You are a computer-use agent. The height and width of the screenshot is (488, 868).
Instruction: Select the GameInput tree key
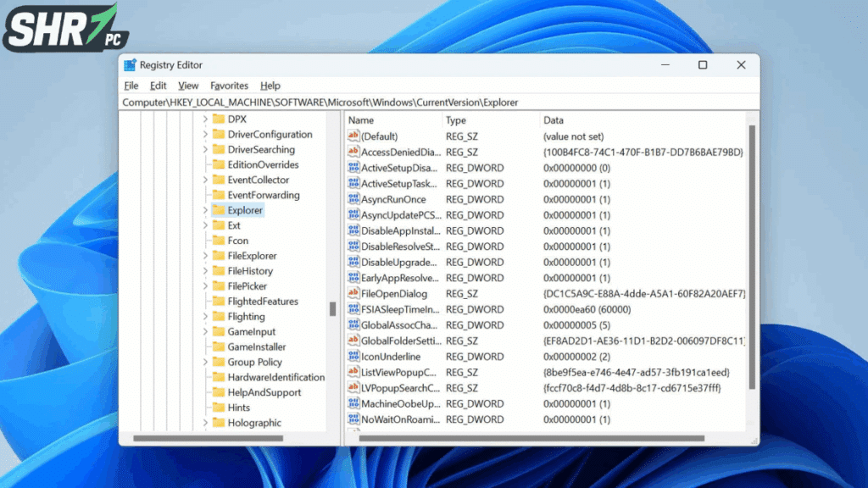(251, 331)
